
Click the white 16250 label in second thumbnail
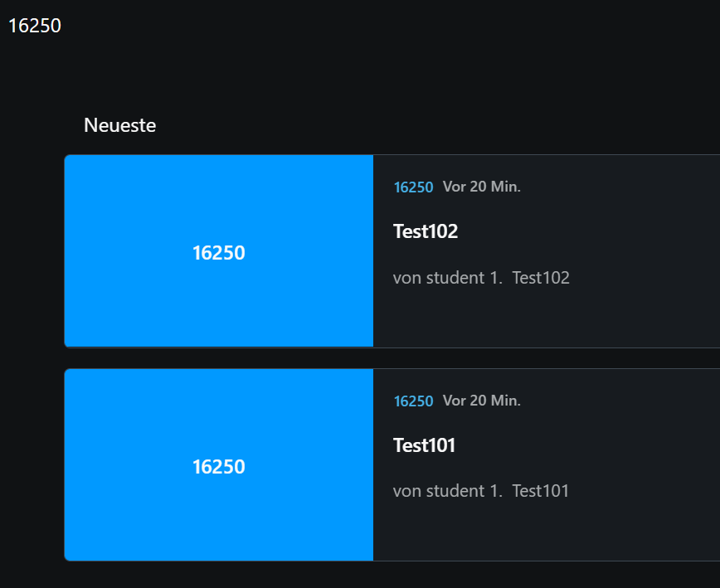point(219,467)
